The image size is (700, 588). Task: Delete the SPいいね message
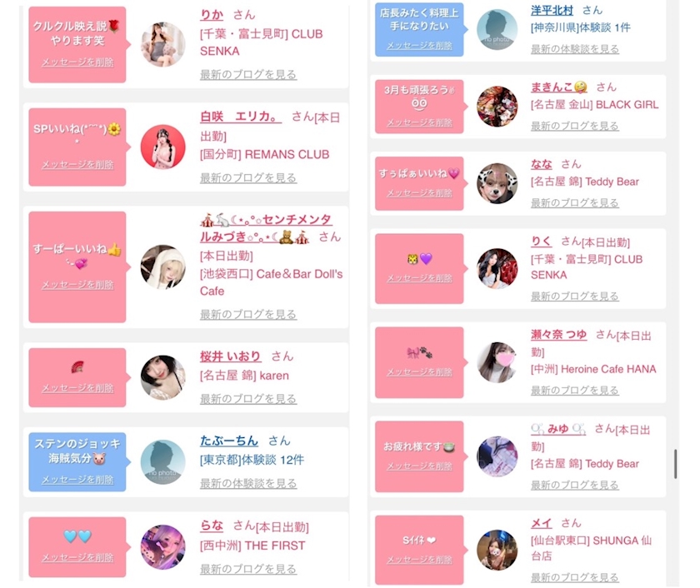tap(77, 165)
